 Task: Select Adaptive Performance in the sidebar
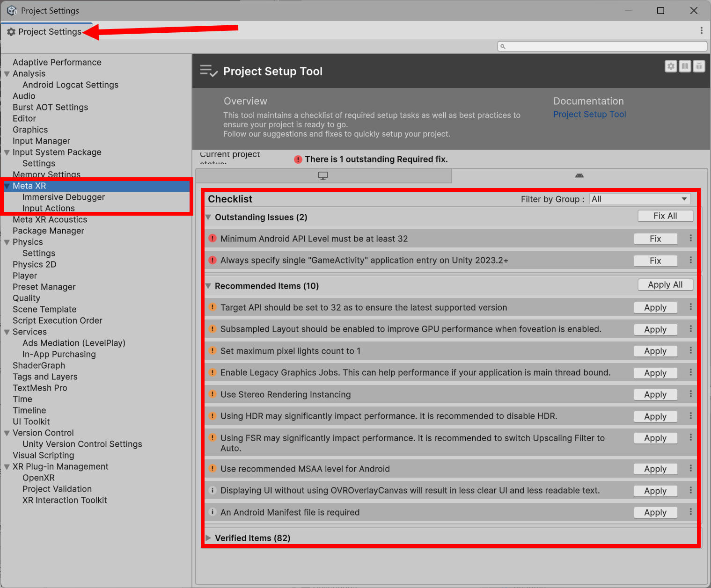tap(57, 62)
